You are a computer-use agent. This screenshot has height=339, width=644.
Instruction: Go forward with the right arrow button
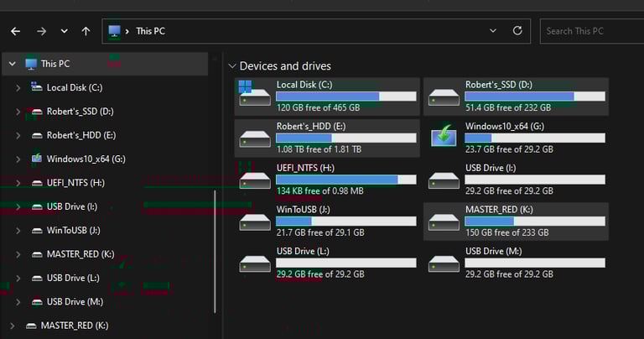coord(41,31)
